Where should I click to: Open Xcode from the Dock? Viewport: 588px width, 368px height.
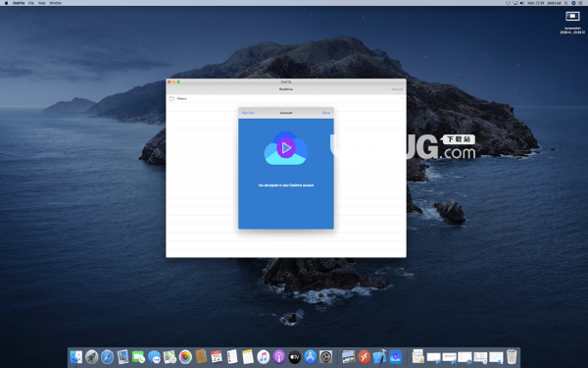(379, 357)
